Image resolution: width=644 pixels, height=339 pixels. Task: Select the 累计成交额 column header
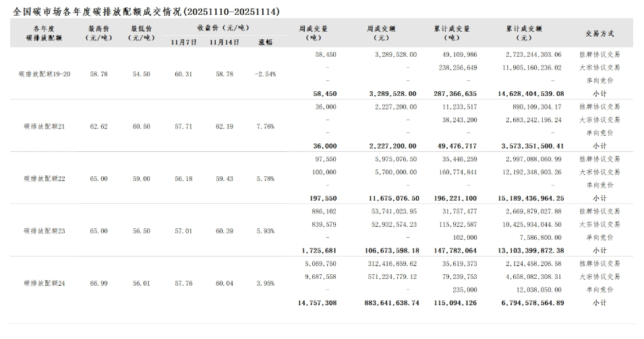click(x=523, y=33)
